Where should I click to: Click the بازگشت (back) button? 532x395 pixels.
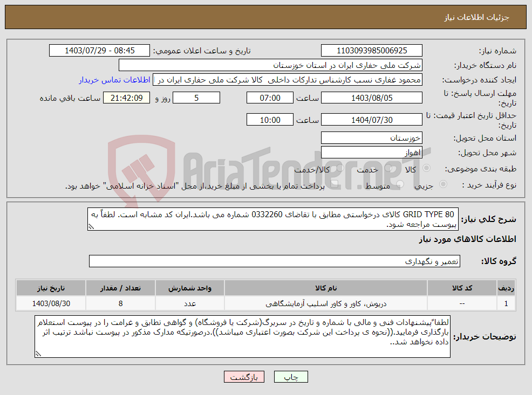(x=244, y=377)
